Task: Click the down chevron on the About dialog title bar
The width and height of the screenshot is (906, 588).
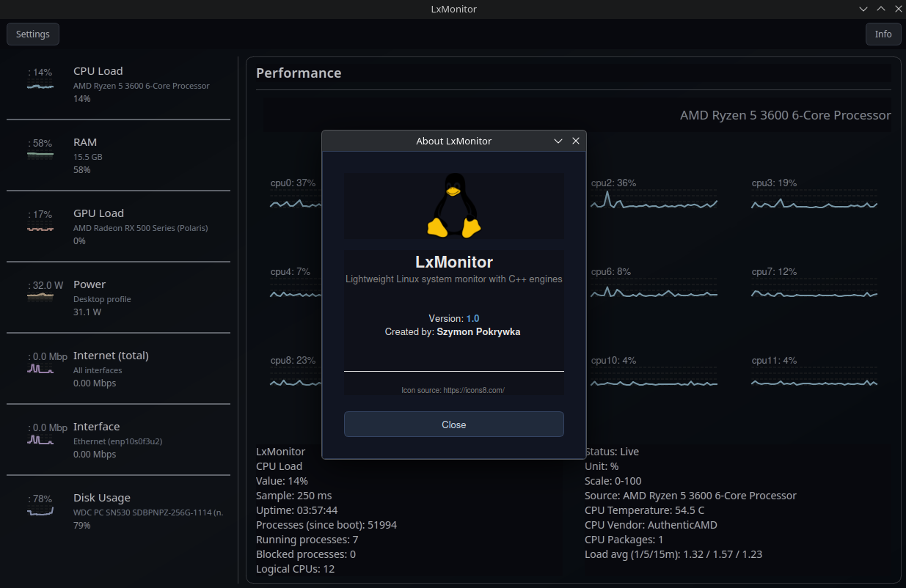Action: (558, 141)
